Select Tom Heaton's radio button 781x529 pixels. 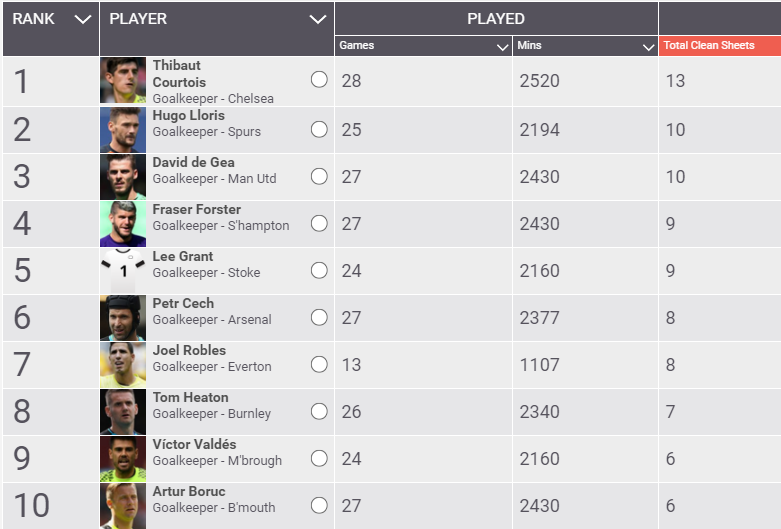(x=319, y=411)
